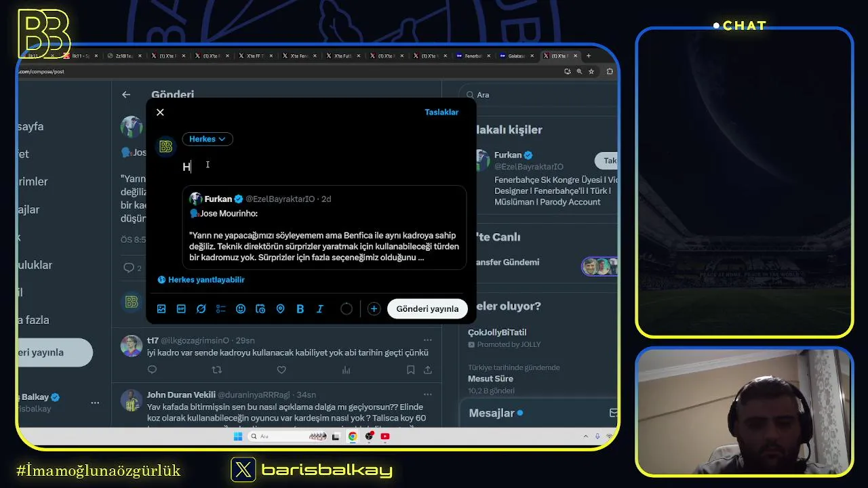Close the active X browser tab
Viewport: 868px width, 488px height.
pyautogui.click(x=576, y=56)
